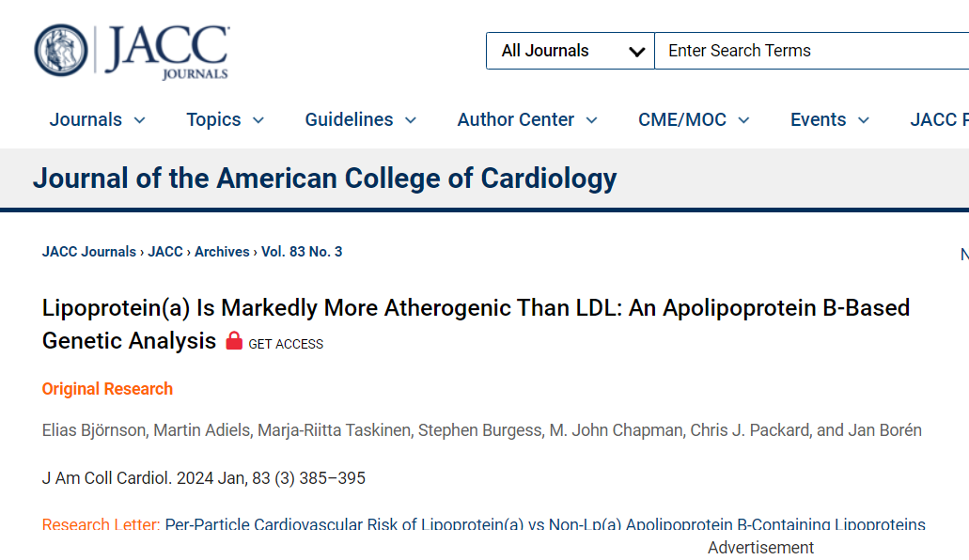Open the Archives breadcrumb link
The image size is (969, 560).
point(222,252)
